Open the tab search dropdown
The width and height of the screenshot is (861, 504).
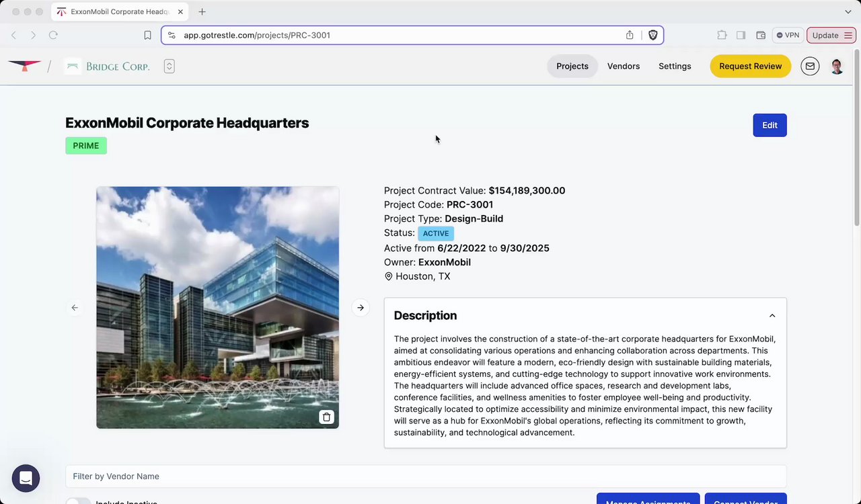click(848, 11)
